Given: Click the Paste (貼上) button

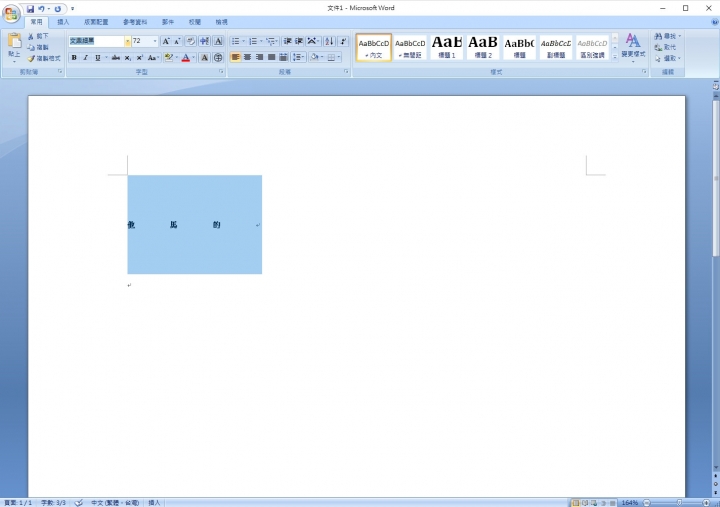Looking at the screenshot, I should [x=14, y=47].
